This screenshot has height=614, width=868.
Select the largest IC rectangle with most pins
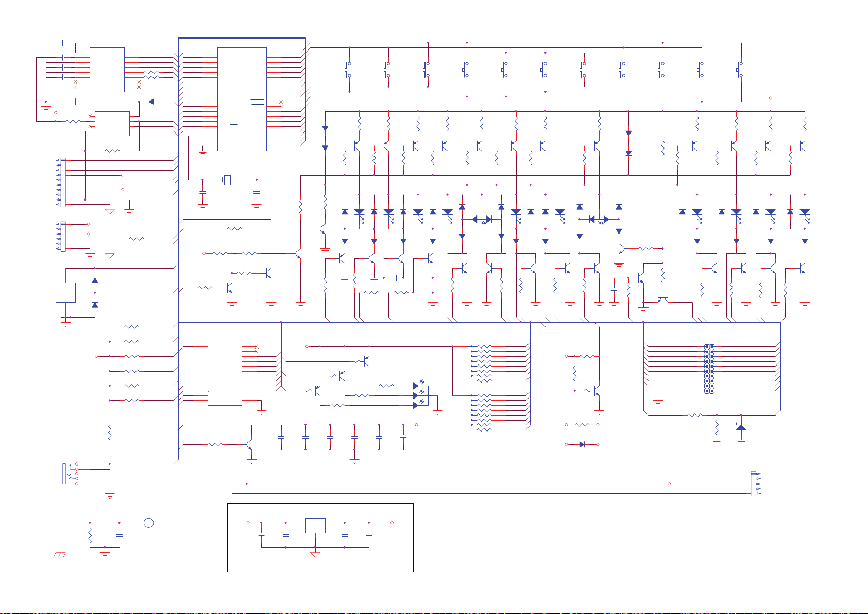(x=242, y=99)
